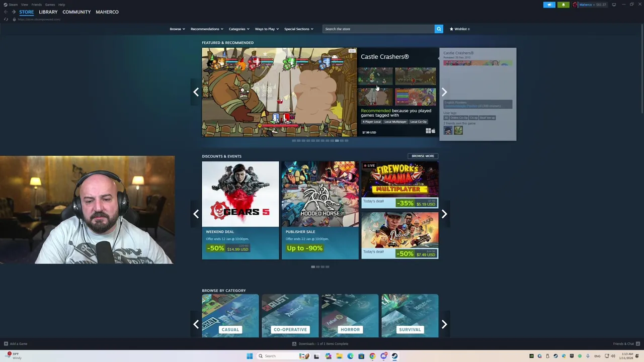This screenshot has height=362, width=644.
Task: Browse the SURVIVAL category
Action: [x=410, y=316]
